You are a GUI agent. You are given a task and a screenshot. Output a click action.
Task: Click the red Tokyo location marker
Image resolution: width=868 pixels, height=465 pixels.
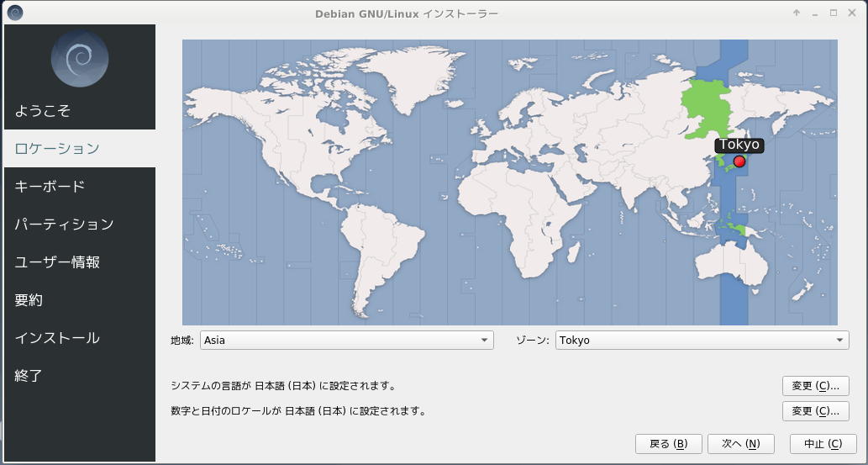point(739,161)
